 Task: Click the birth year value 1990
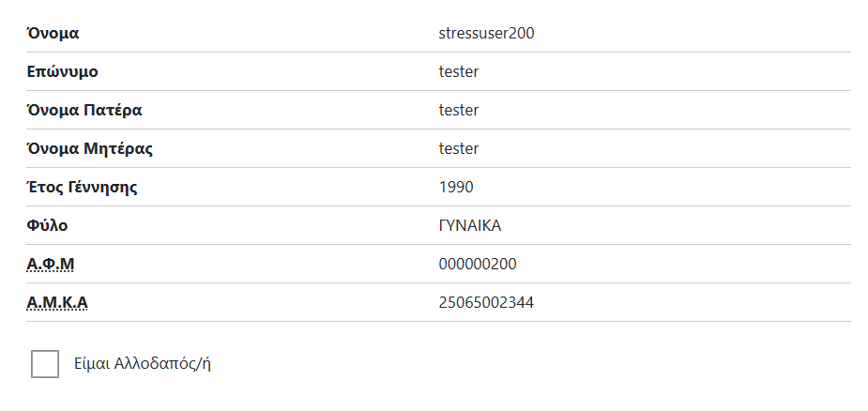[456, 187]
